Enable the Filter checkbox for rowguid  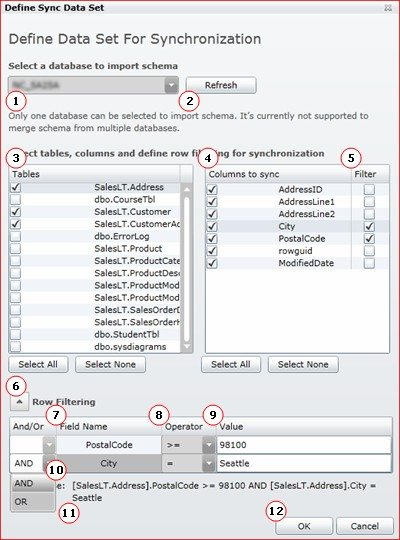coord(369,251)
